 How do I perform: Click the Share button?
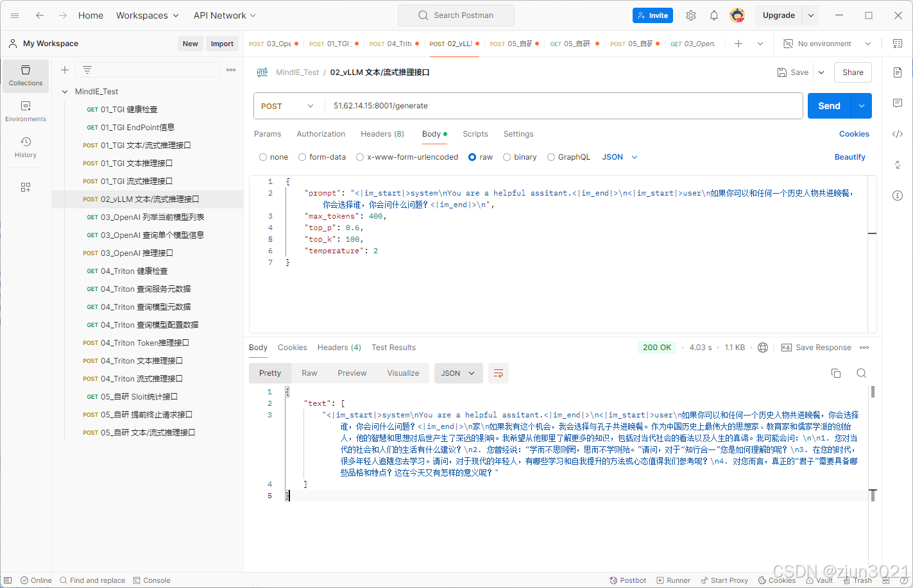(x=853, y=72)
